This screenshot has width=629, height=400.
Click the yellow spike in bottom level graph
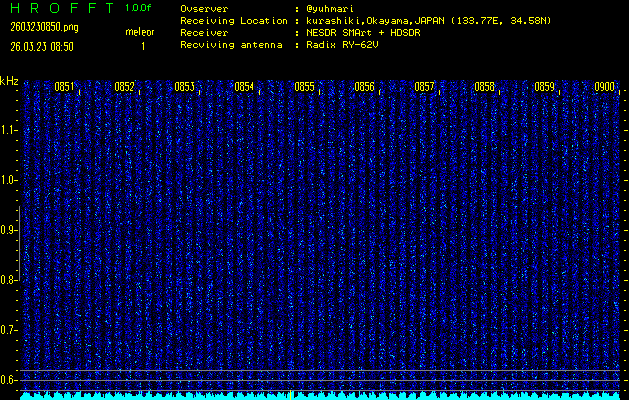pyautogui.click(x=290, y=394)
